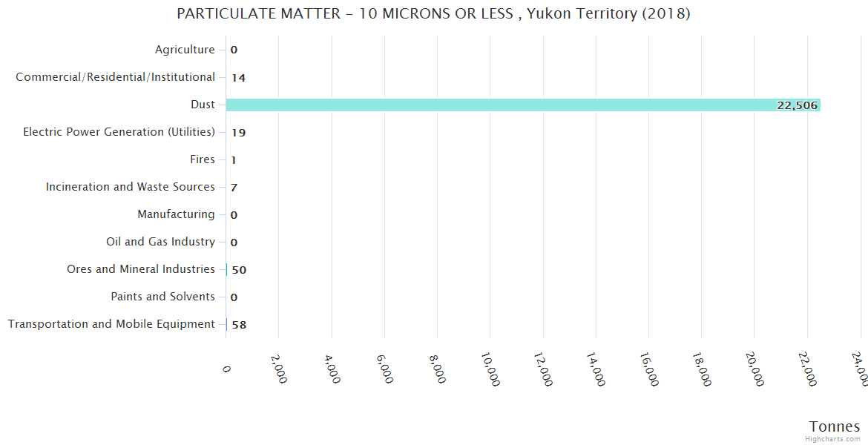Select the Paints and Solvents label
Screen dimensions: 868x445
162,297
